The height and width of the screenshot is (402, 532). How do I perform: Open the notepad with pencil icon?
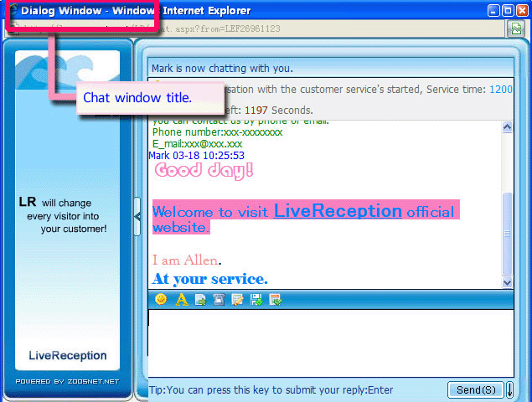[237, 300]
